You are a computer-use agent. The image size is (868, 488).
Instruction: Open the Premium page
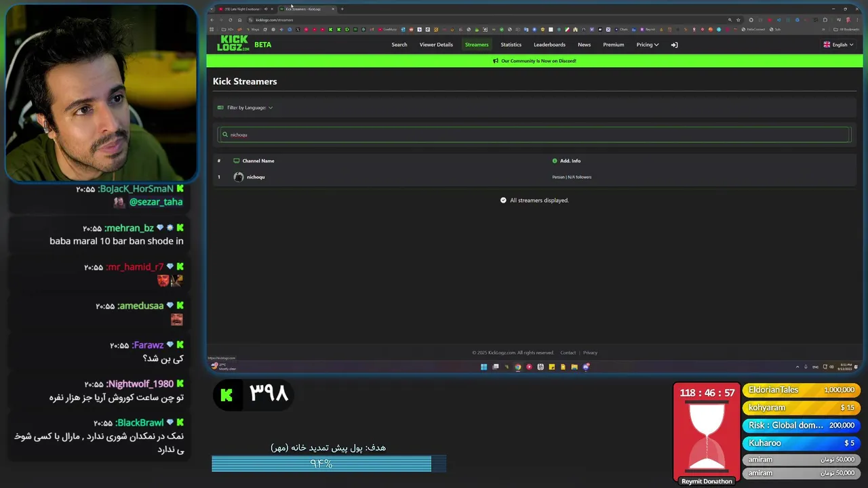614,45
